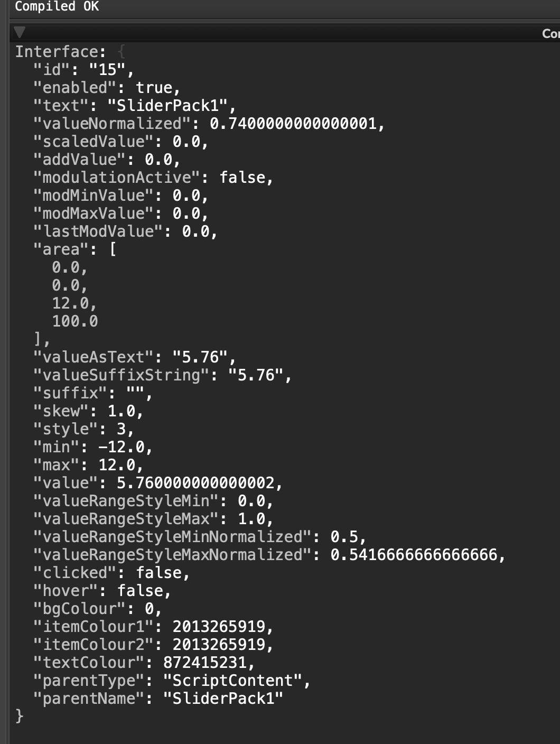Click the "style": 3 console line

83,429
